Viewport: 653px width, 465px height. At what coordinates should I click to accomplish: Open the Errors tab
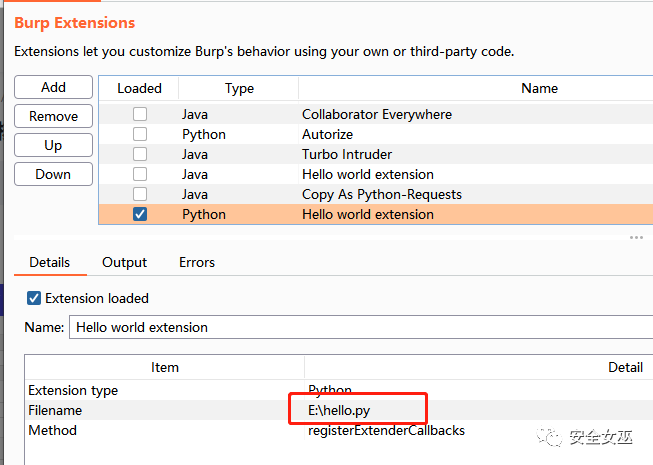(x=196, y=262)
